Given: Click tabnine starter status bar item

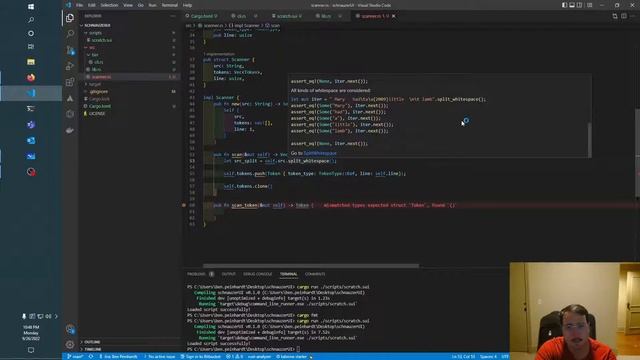Looking at the screenshot, I should point(291,356).
